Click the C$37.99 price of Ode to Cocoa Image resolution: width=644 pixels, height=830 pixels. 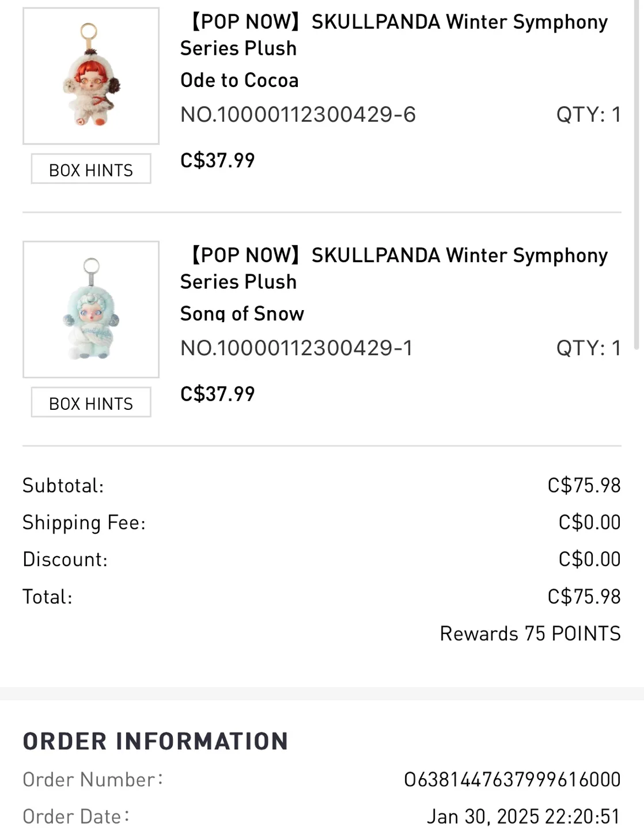pyautogui.click(x=218, y=160)
